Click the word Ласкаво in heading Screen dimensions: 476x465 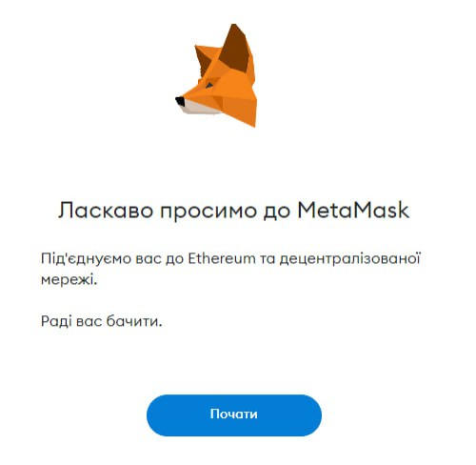(106, 211)
